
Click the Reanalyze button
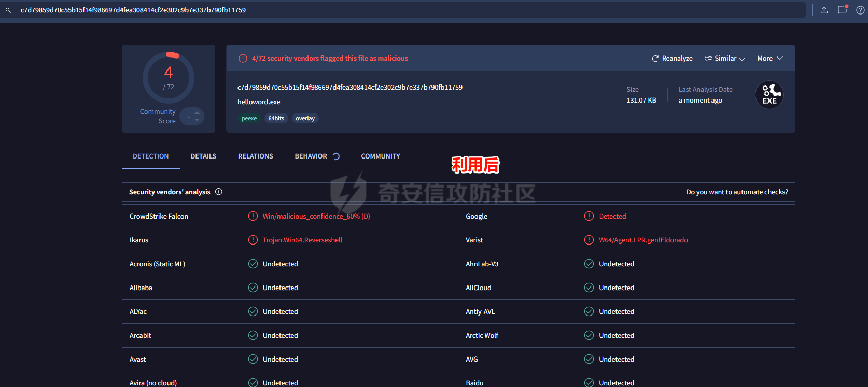[x=672, y=59]
